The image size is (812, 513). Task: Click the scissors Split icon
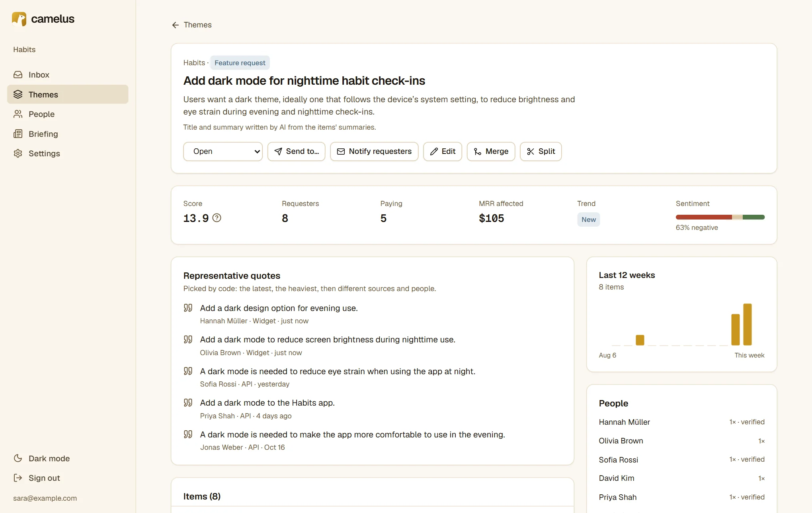pyautogui.click(x=531, y=152)
